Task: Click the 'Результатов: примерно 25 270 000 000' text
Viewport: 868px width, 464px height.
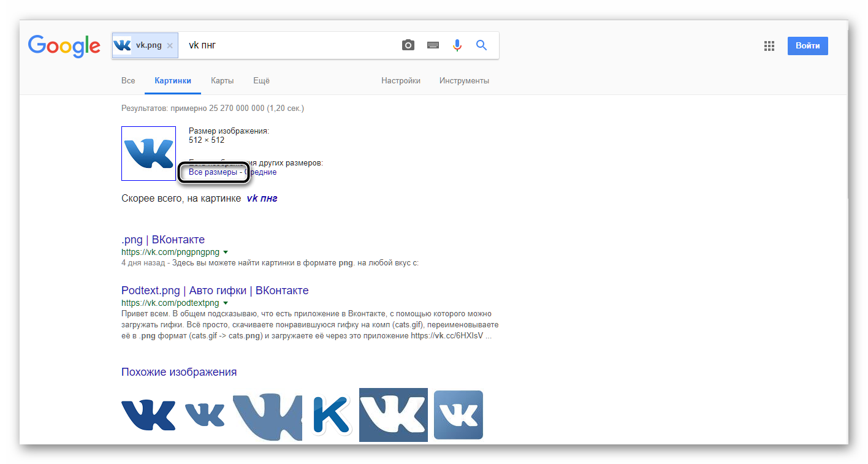Action: pos(193,108)
